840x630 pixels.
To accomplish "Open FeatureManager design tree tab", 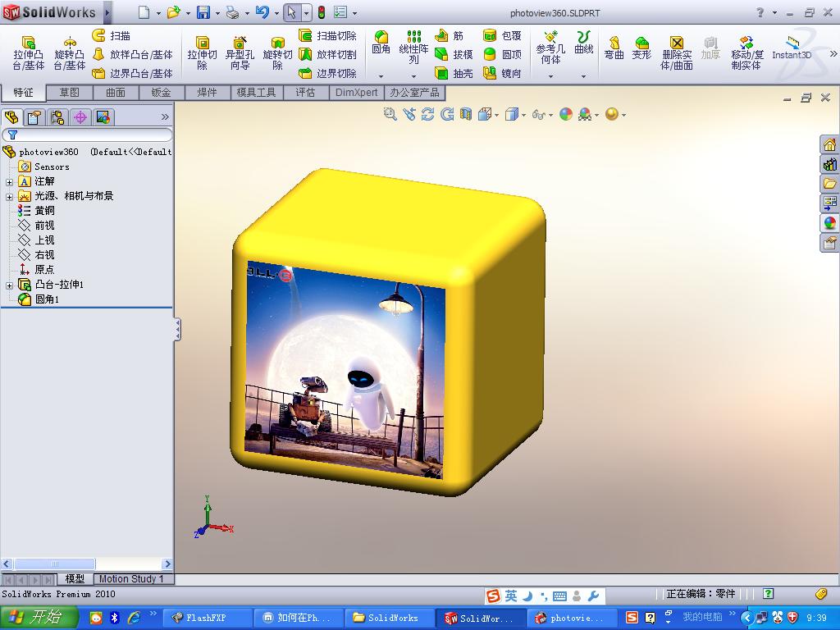I will pyautogui.click(x=11, y=116).
